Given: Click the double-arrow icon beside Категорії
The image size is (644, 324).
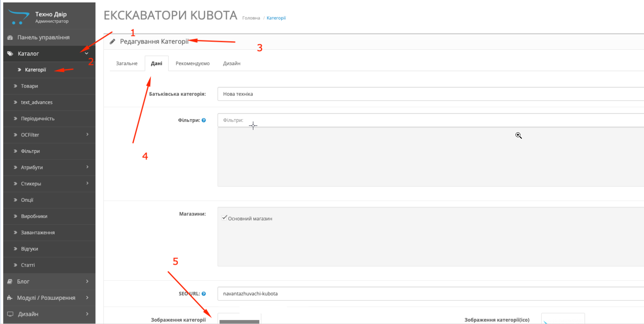Looking at the screenshot, I should [19, 70].
